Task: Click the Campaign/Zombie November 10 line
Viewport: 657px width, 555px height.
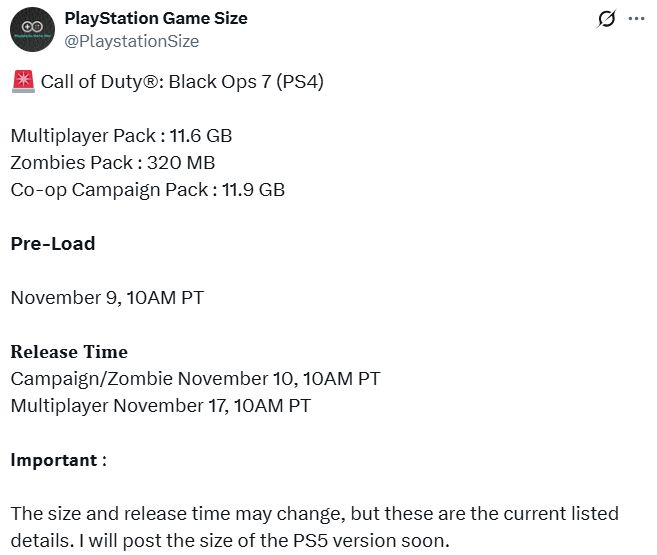Action: (x=195, y=378)
